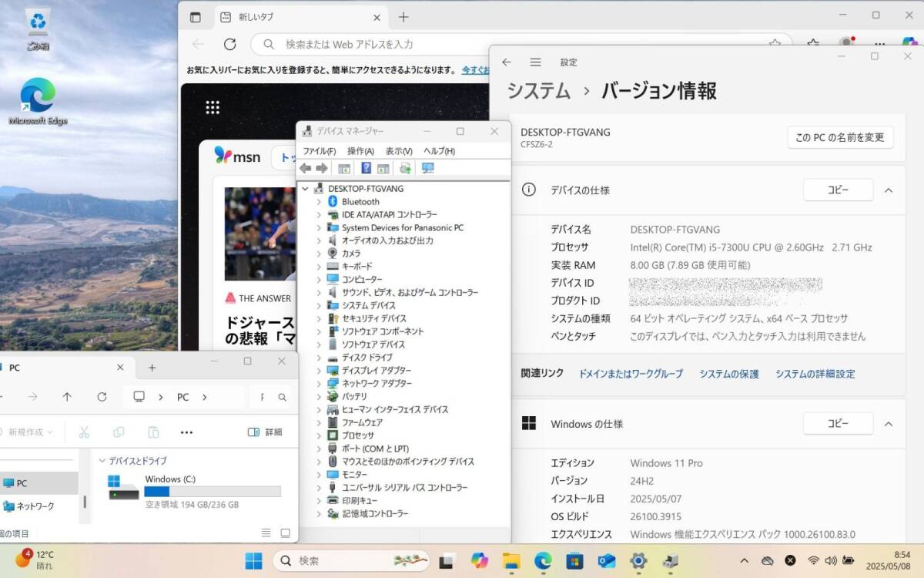Screen dimensions: 924x578
Task: Open the MSN app launcher grid icon
Action: [213, 107]
